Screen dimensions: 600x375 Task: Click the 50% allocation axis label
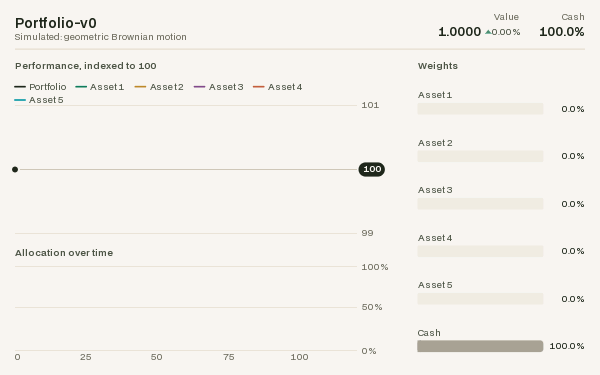372,307
